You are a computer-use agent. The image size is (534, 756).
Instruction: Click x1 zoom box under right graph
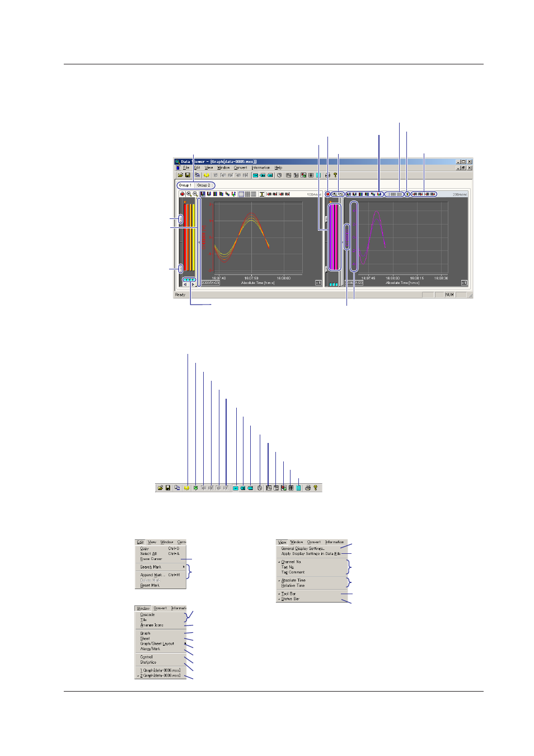pos(463,283)
